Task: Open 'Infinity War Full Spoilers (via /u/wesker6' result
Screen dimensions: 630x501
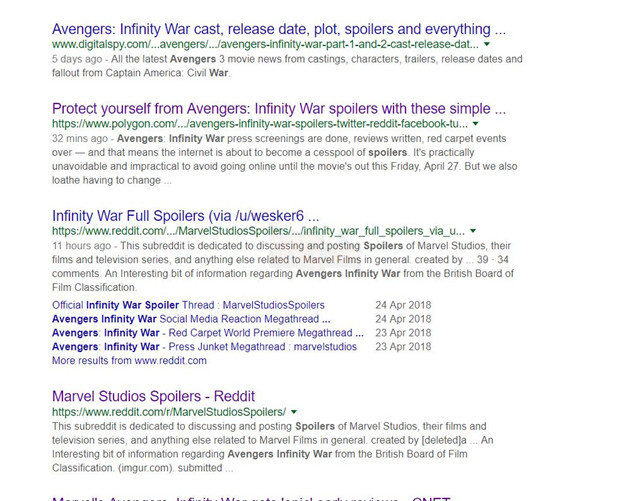Action: pos(186,216)
